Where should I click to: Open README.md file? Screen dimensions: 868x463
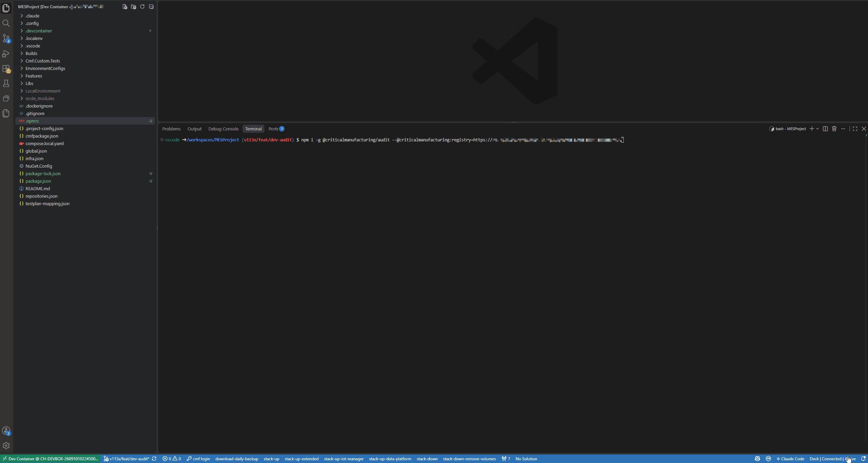click(85, 188)
